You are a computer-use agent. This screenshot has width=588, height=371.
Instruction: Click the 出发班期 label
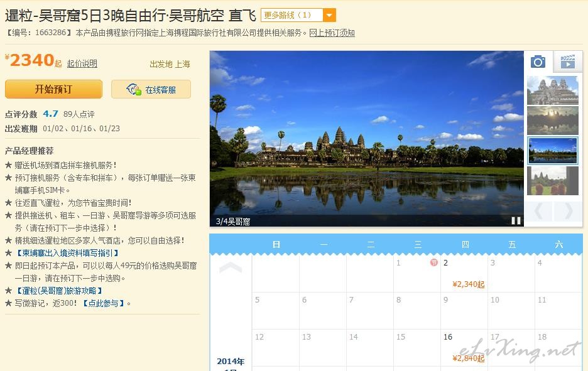(21, 129)
